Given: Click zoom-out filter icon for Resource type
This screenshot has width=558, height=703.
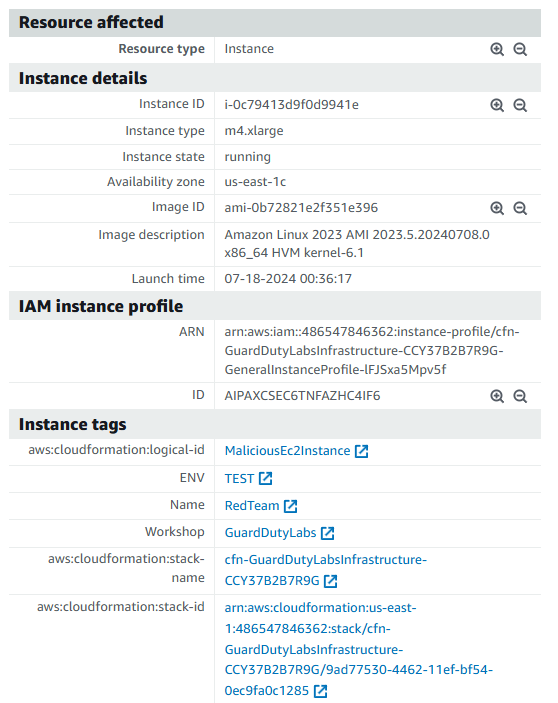Looking at the screenshot, I should coord(520,49).
